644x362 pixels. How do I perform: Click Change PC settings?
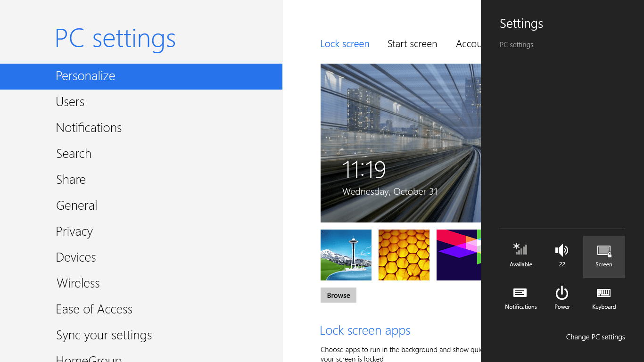coord(595,337)
